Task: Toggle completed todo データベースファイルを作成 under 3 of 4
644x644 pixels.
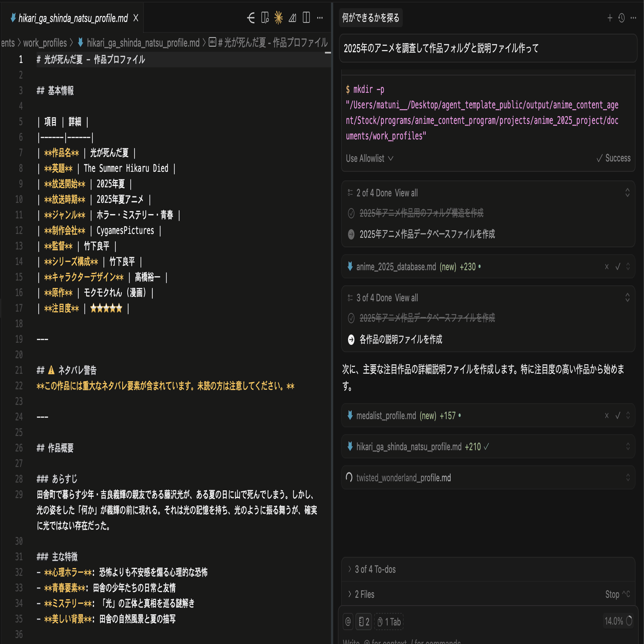Action: pyautogui.click(x=351, y=318)
